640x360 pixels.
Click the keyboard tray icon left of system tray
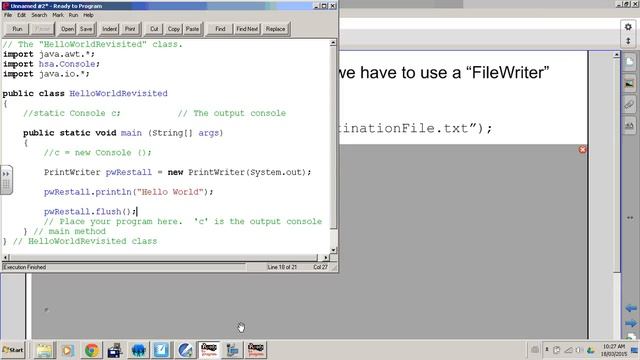535,350
